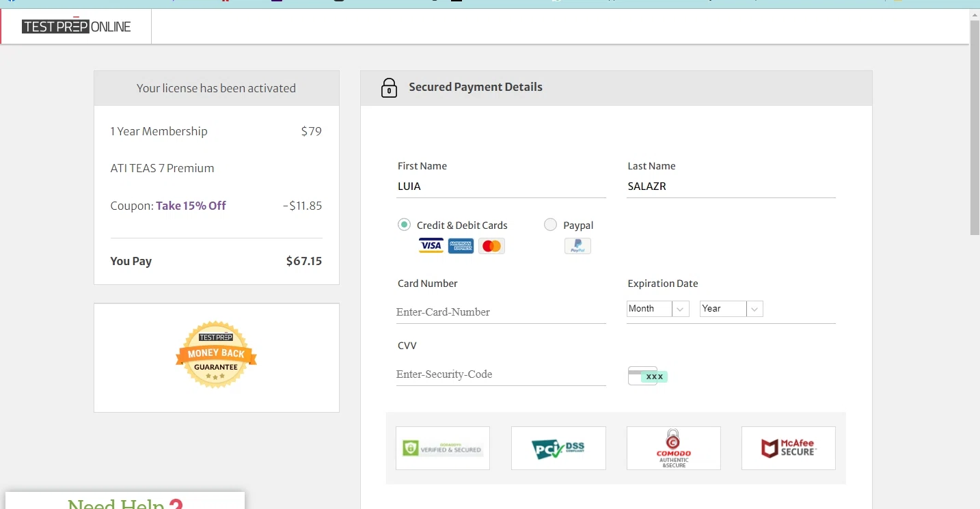Click the $79 membership price

click(311, 131)
